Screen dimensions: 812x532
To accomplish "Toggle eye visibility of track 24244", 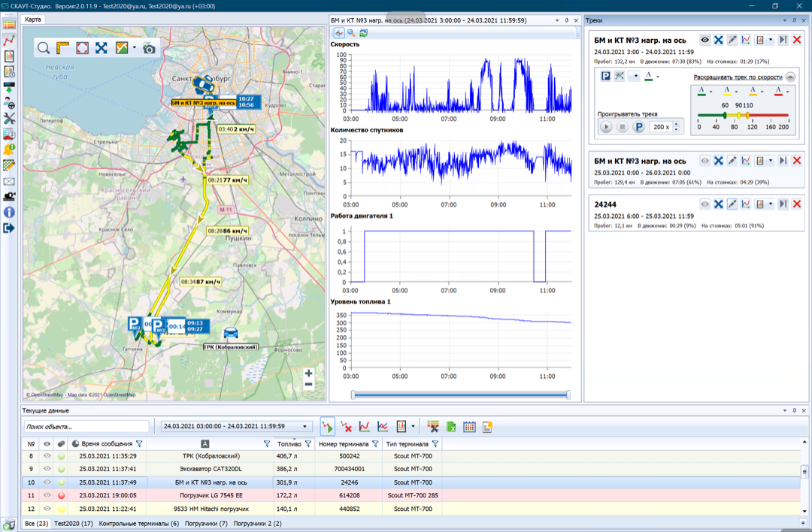I will [x=704, y=204].
